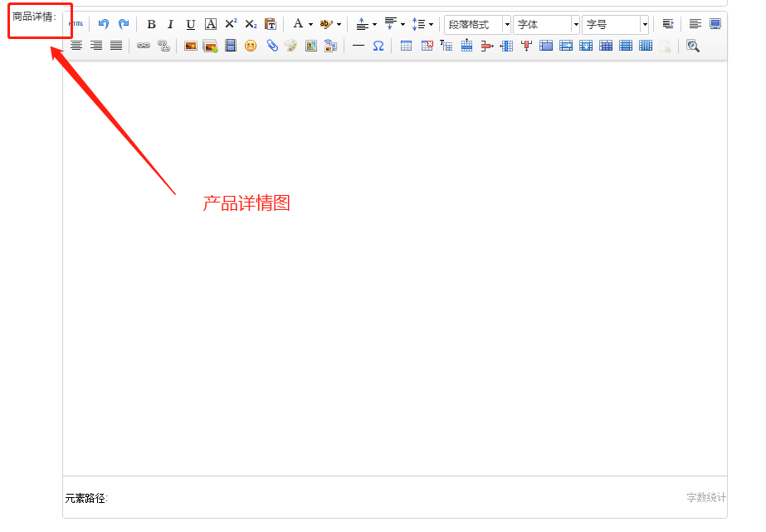Merge cell downward

point(586,46)
